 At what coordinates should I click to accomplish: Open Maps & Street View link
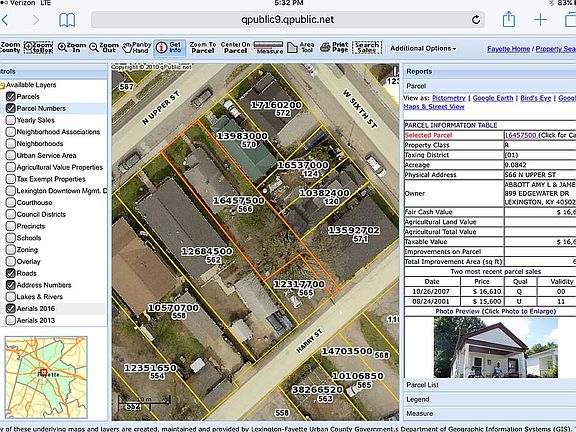[x=433, y=107]
